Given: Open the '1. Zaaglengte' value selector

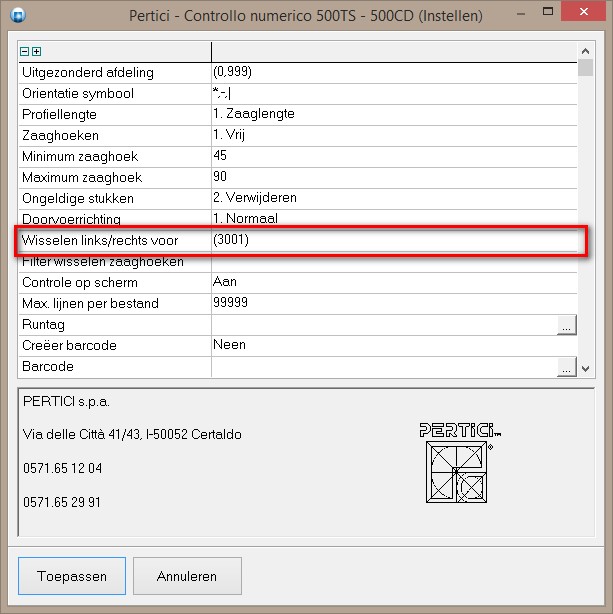Looking at the screenshot, I should pos(394,114).
